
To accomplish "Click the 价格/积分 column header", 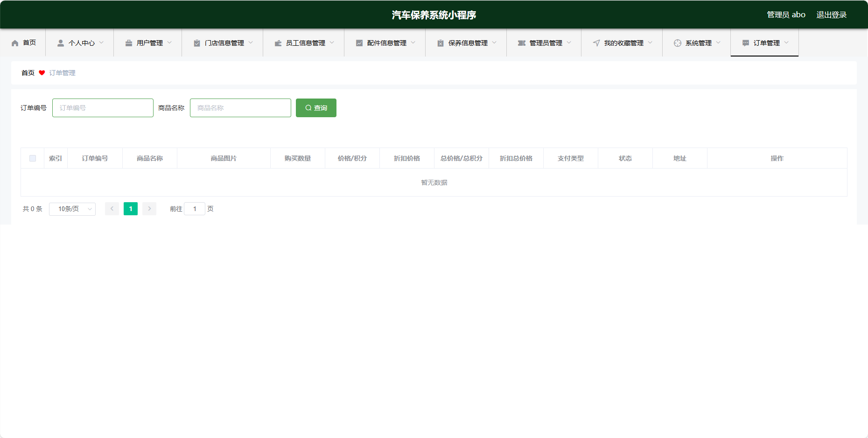I will click(352, 158).
